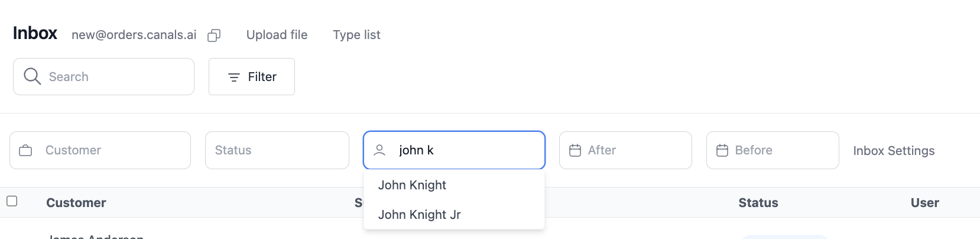Focus the Search input field

(x=103, y=76)
